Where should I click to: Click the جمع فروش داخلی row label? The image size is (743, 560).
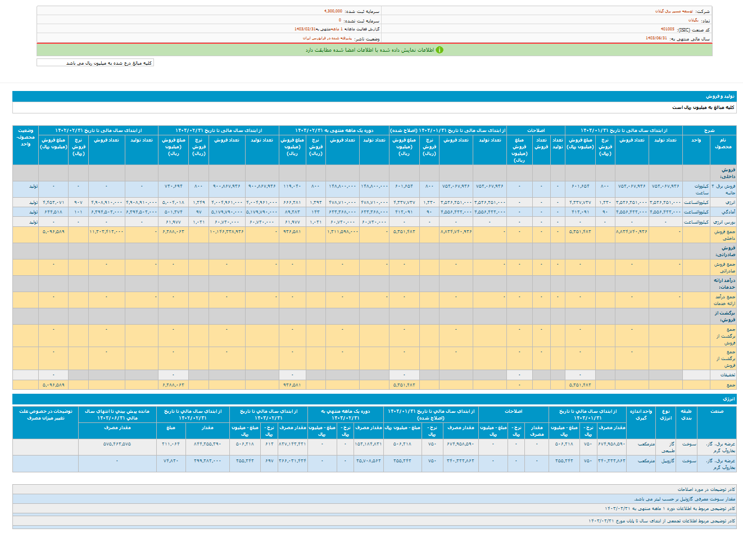(x=724, y=235)
